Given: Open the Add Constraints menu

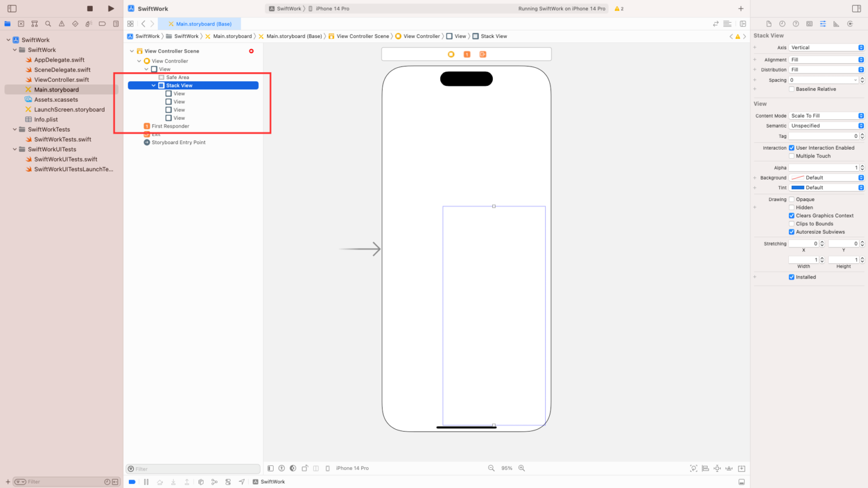Looking at the screenshot, I should 717,468.
